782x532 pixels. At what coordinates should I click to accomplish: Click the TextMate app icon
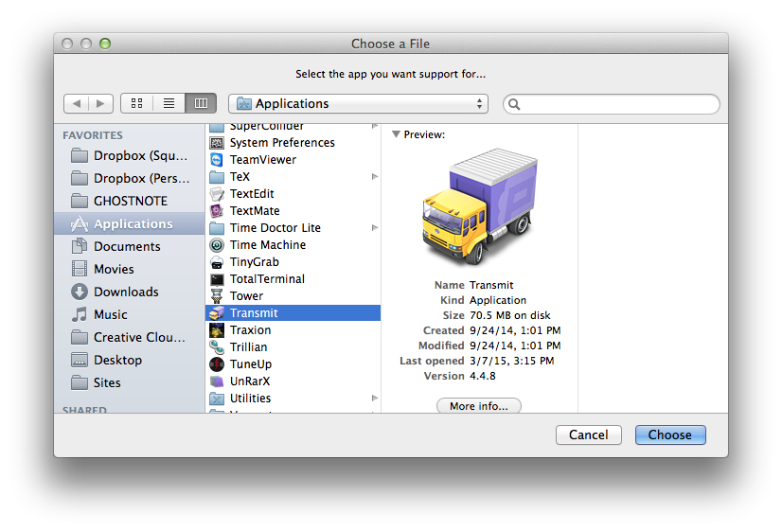tap(217, 211)
